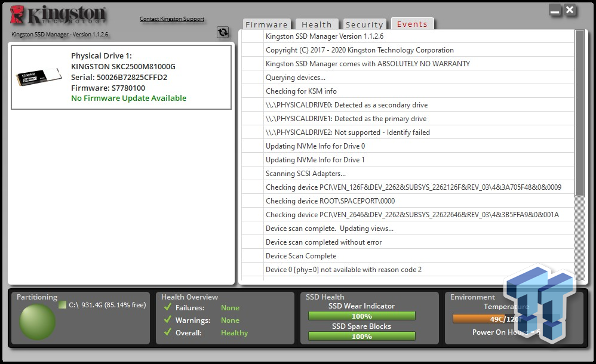Select 'PHYSICALDRIVE1: Detected as the primary drive' row
This screenshot has width=596, height=364.
tap(408, 118)
